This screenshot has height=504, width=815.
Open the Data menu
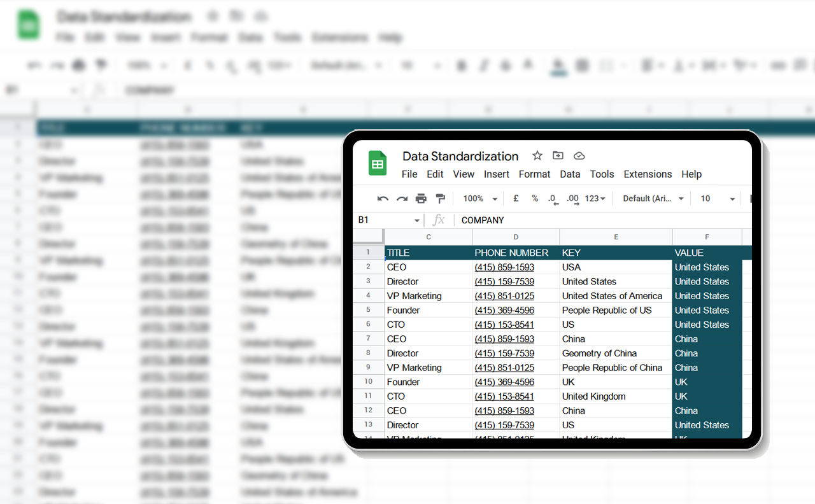click(570, 174)
